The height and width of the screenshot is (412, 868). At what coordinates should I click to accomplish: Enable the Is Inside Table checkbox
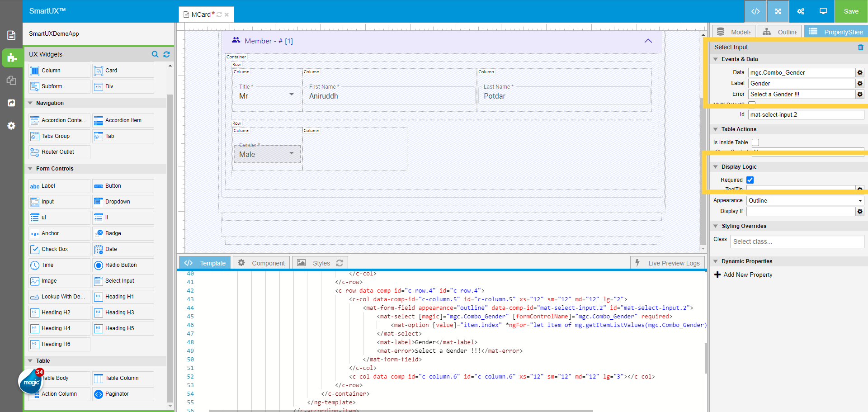(755, 142)
